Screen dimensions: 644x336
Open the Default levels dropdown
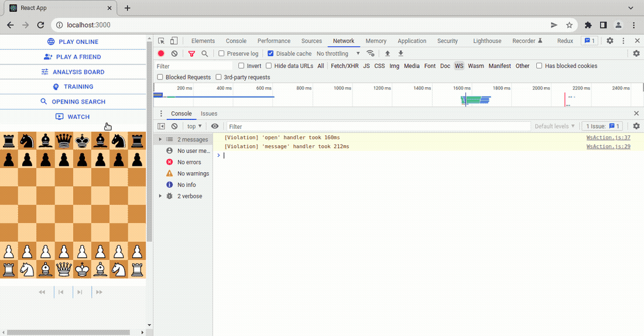(x=554, y=126)
